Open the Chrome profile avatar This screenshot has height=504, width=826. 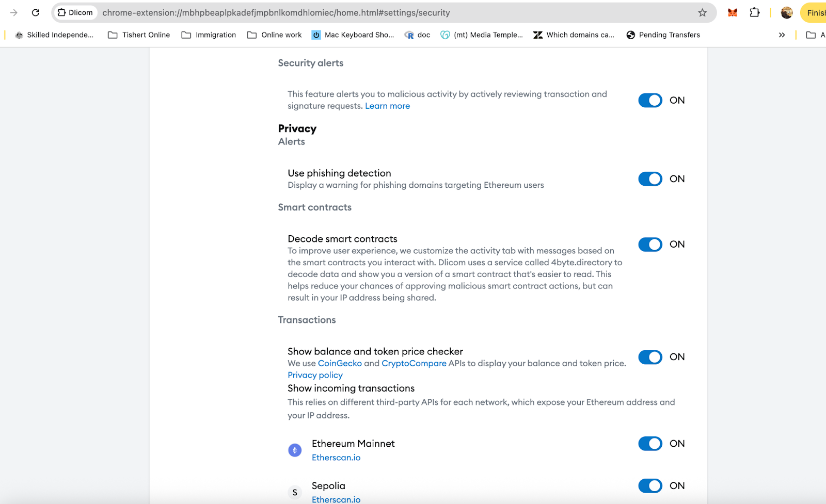pyautogui.click(x=786, y=13)
